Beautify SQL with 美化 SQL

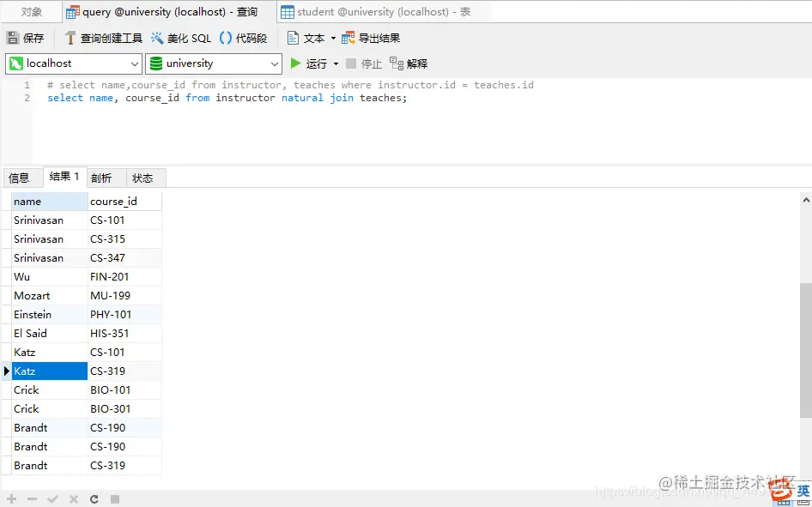pos(181,38)
